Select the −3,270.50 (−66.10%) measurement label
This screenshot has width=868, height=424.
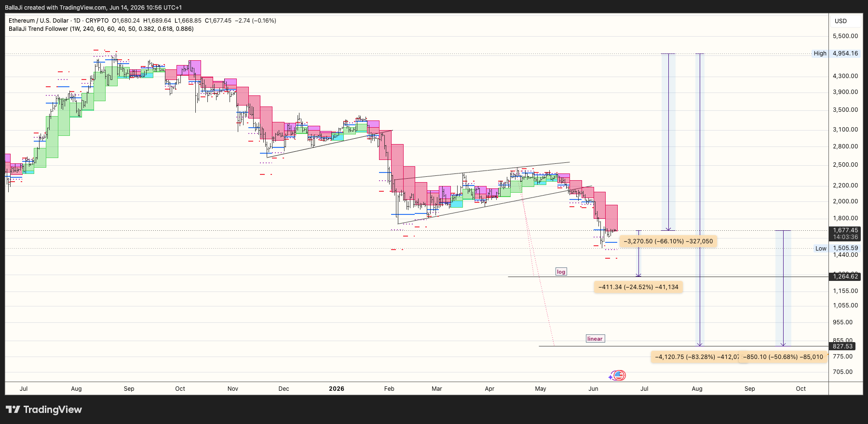click(668, 241)
